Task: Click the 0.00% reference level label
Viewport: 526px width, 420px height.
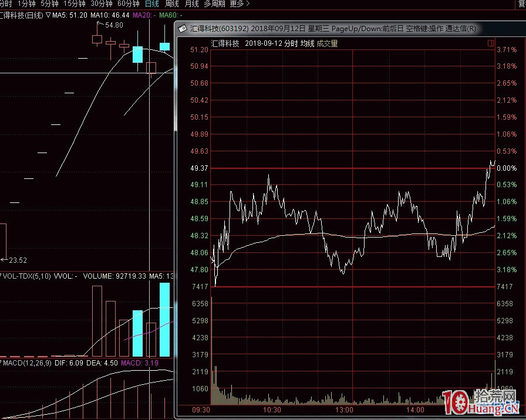Action: pos(506,168)
